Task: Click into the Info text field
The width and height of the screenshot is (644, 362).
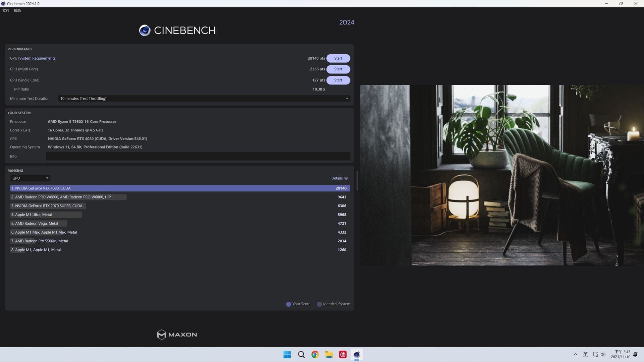Action: [198, 156]
